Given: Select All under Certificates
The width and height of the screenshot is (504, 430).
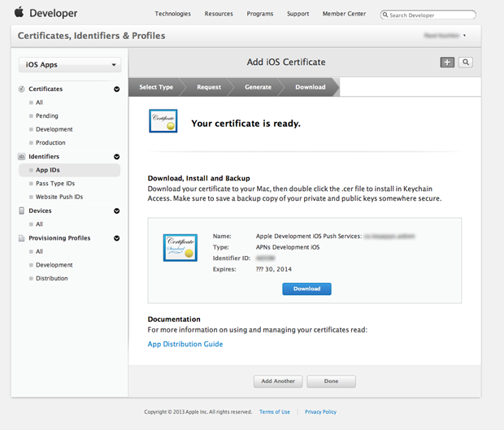Looking at the screenshot, I should [39, 102].
